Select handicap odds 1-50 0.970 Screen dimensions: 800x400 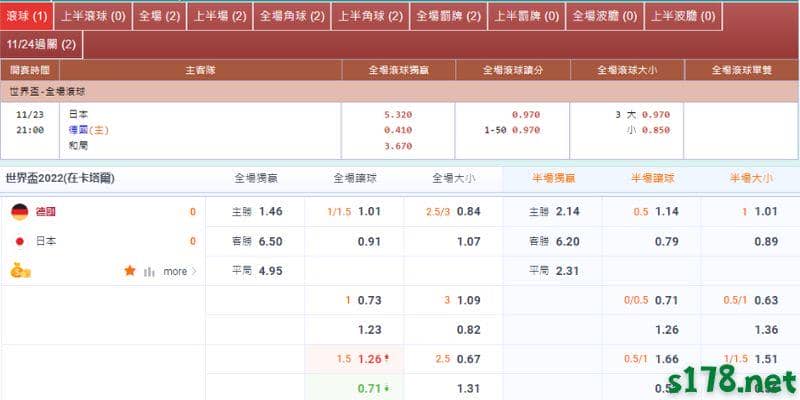click(x=512, y=130)
